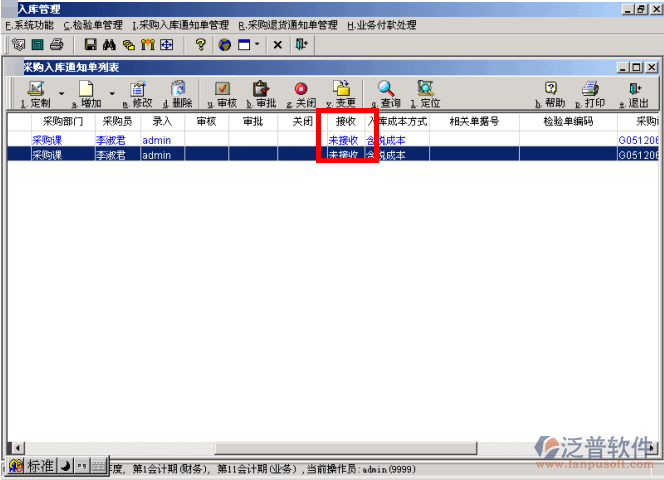Click the 定位 locate icon
This screenshot has width=664, height=480.
pos(425,89)
